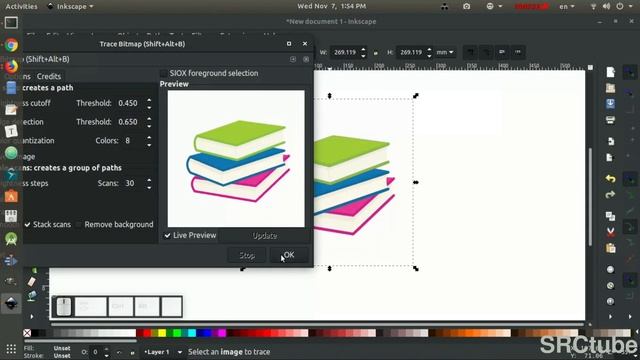This screenshot has width=640, height=360.
Task: Click the Zoom drawing icon
Action: pyautogui.click(x=610, y=285)
